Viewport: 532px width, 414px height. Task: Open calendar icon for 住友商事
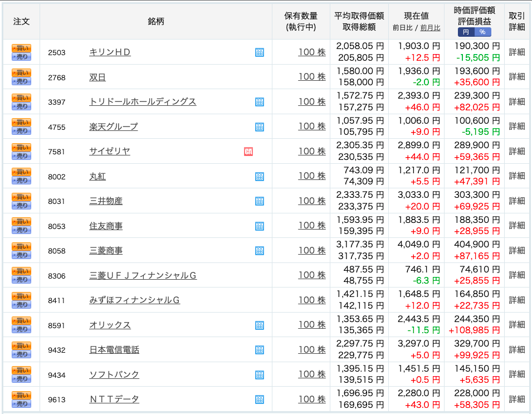click(260, 226)
